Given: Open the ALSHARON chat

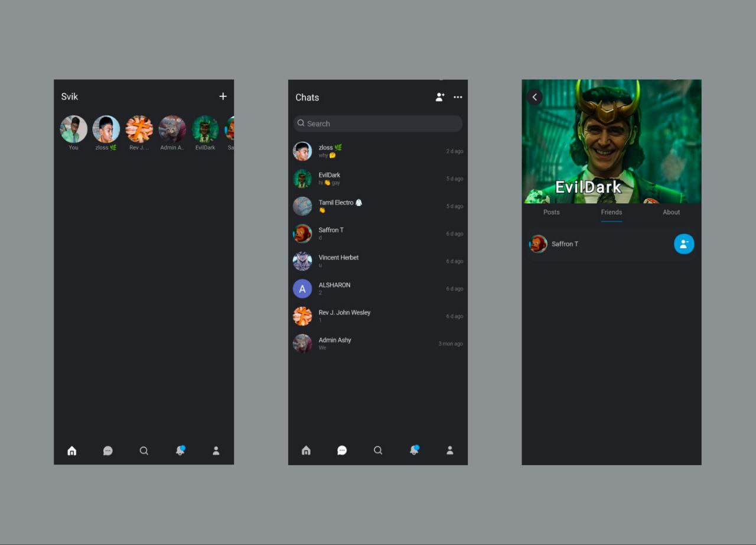Looking at the screenshot, I should (378, 288).
